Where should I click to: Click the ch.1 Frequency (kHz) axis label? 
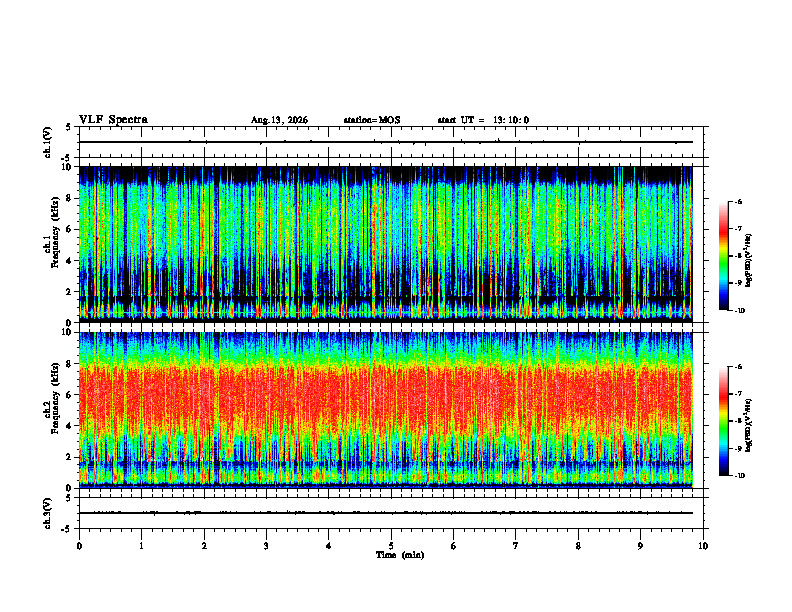pos(53,245)
